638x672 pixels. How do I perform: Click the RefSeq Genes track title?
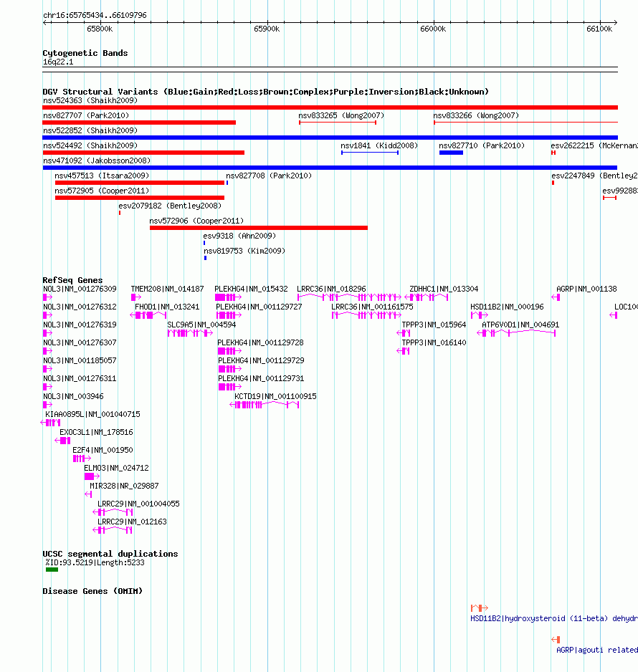click(72, 280)
